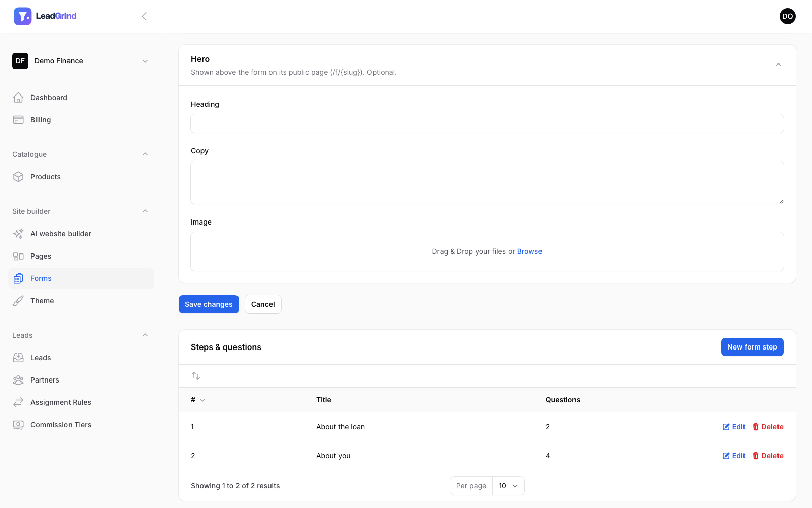
Task: Go to Partners page
Action: (x=81, y=380)
